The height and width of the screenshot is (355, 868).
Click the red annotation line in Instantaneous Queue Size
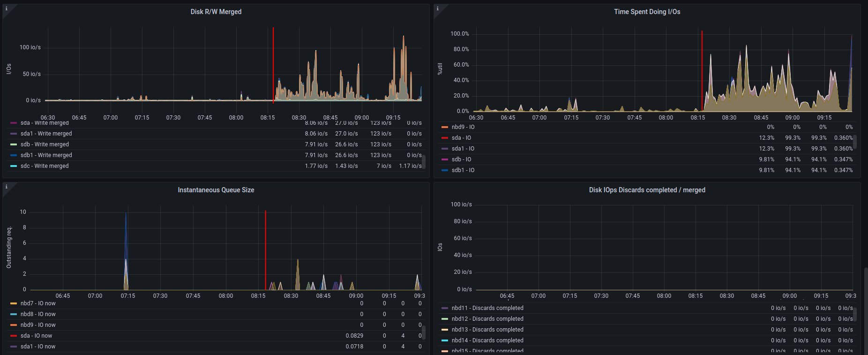click(265, 249)
